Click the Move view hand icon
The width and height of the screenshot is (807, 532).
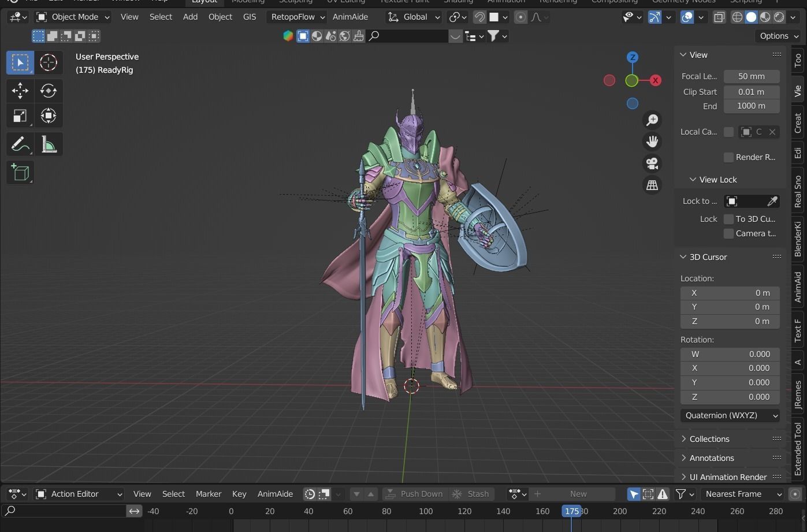(x=652, y=142)
